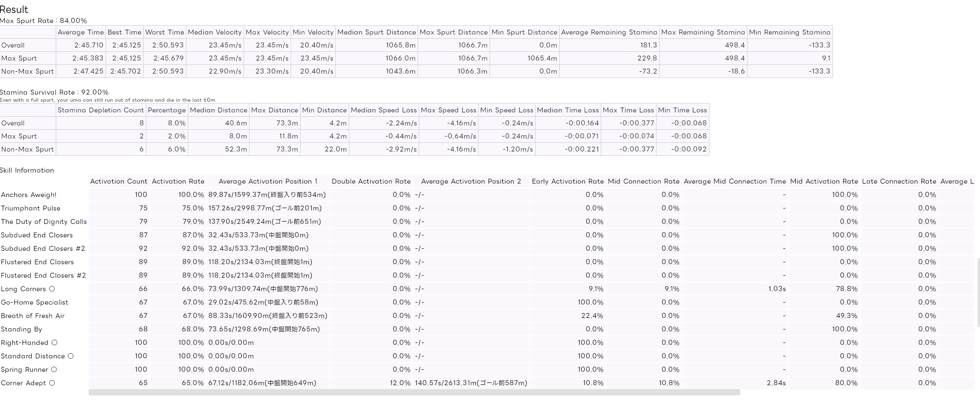Click the Average Time column header
The image size is (980, 401).
click(81, 32)
